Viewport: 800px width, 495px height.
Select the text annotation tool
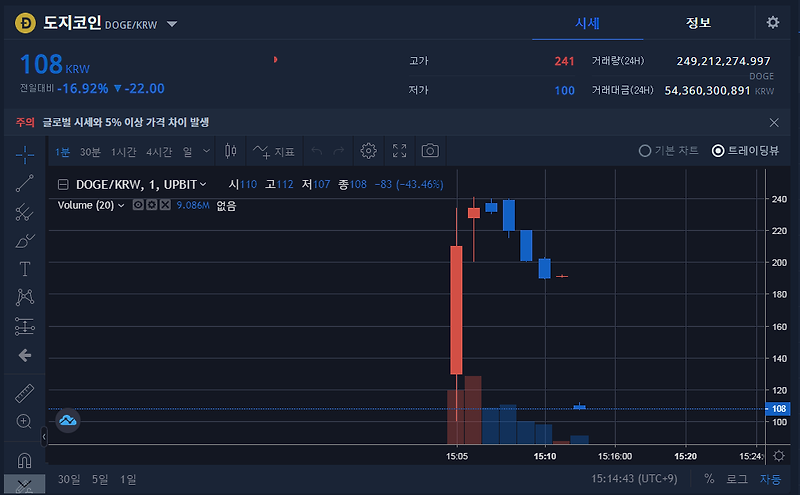[24, 269]
